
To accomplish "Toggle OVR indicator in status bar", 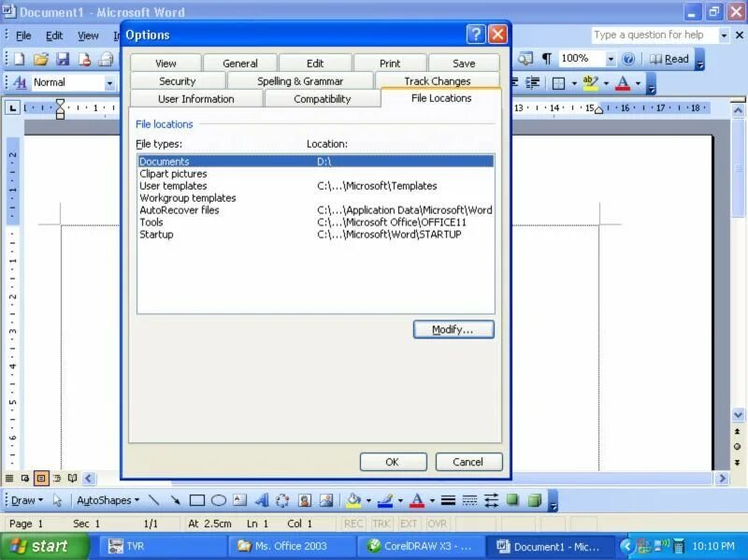I will coord(437,524).
